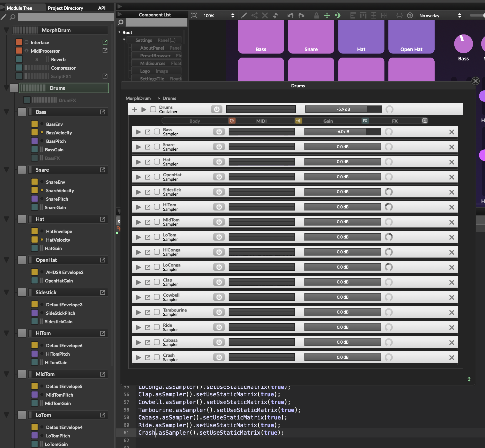Activate the move tool with four arrows

[x=327, y=15]
